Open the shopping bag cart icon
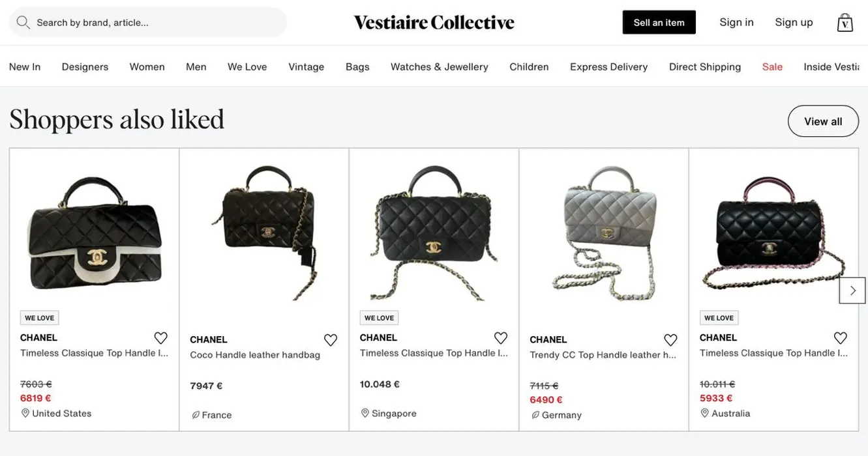Screen dimensions: 868x456 pyautogui.click(x=845, y=22)
